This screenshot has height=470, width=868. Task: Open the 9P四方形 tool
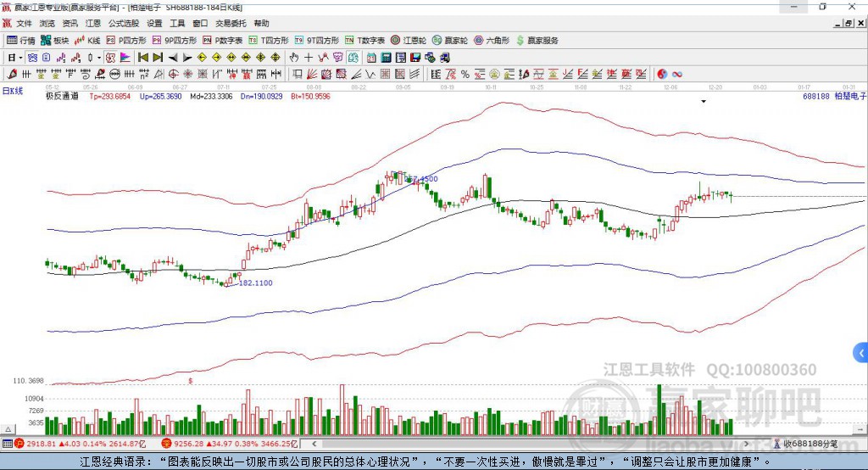point(175,41)
